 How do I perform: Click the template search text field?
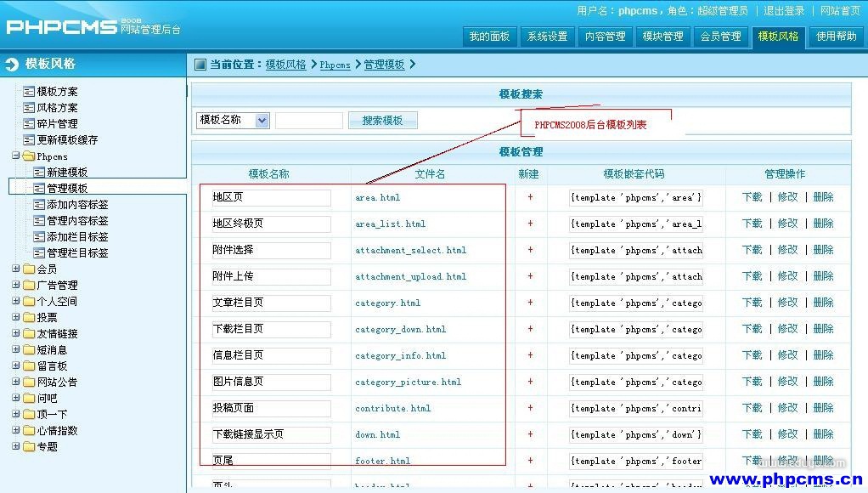click(309, 120)
